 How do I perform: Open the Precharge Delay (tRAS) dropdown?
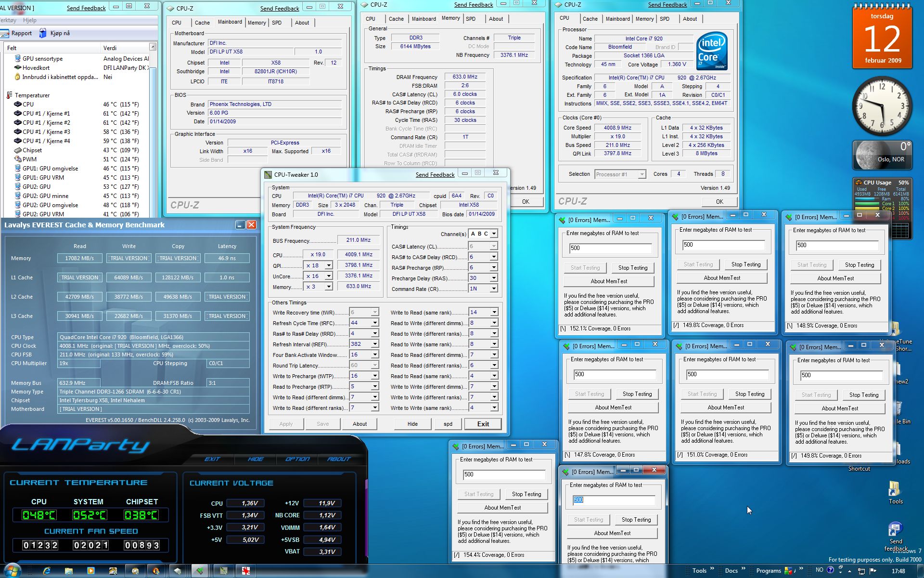coord(493,278)
